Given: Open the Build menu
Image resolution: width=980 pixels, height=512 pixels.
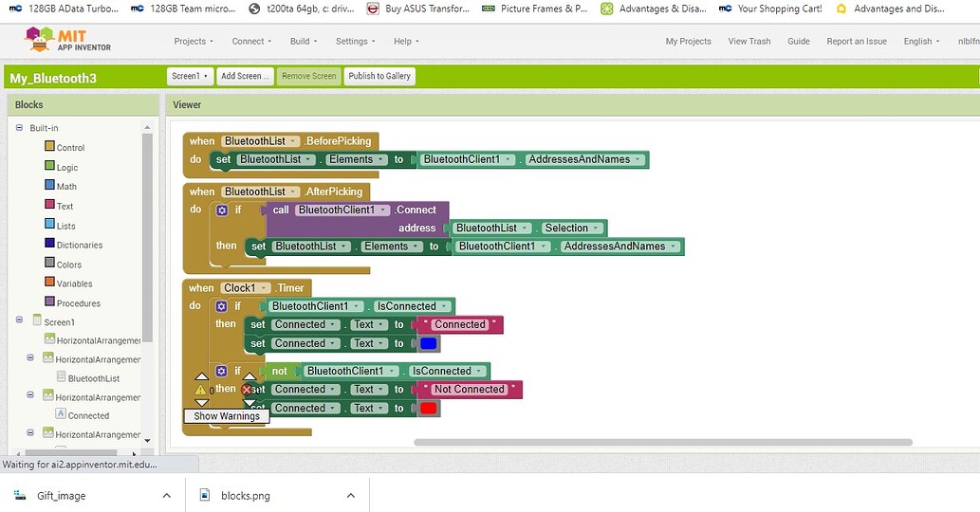Looking at the screenshot, I should [x=304, y=41].
